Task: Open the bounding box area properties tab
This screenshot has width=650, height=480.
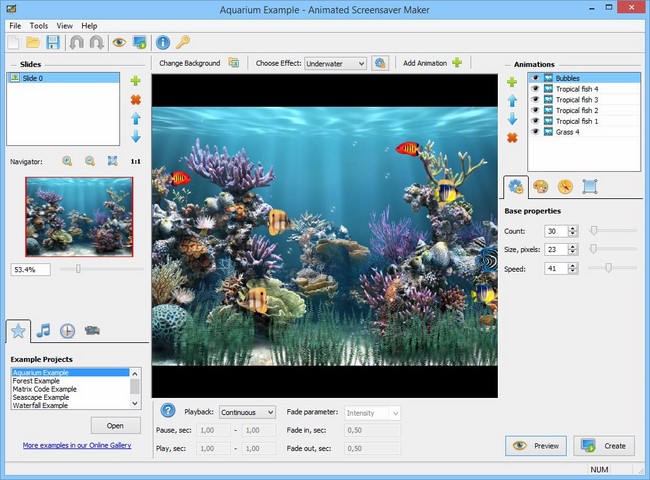Action: (589, 187)
